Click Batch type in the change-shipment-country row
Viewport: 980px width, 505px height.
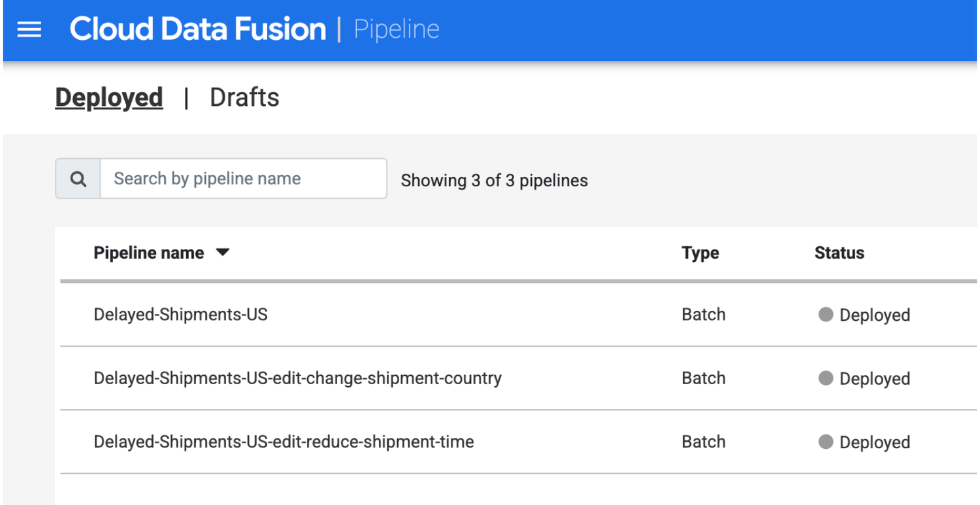pos(704,378)
